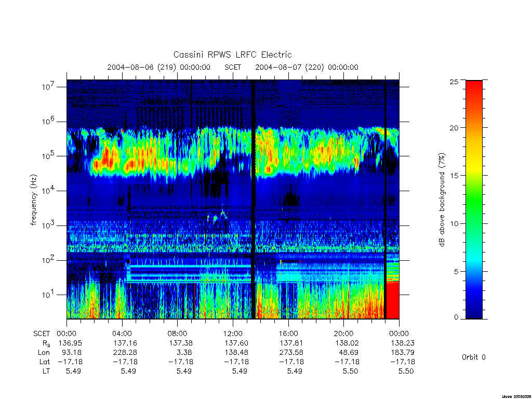Click the Rs value "138.23"

(403, 343)
